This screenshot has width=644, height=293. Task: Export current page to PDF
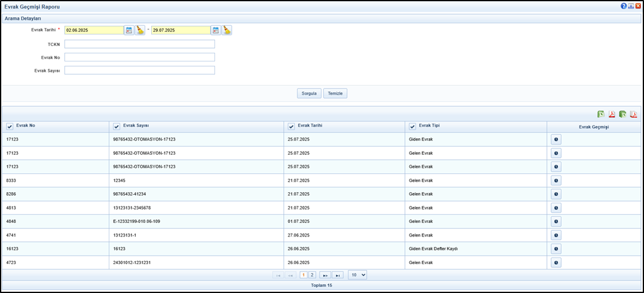[611, 114]
